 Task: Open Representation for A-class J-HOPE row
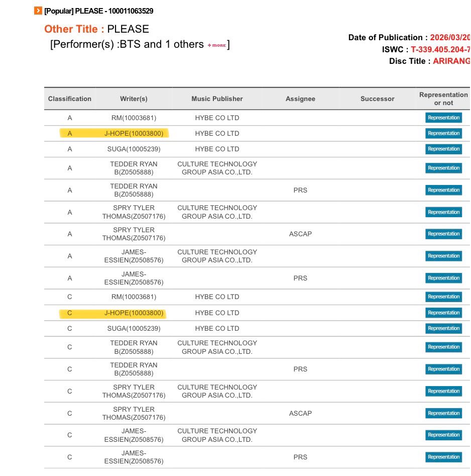[443, 133]
